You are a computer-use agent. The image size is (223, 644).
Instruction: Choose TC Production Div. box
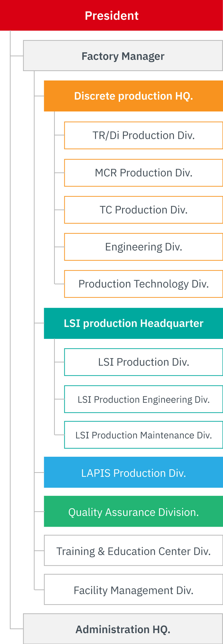pos(144,210)
